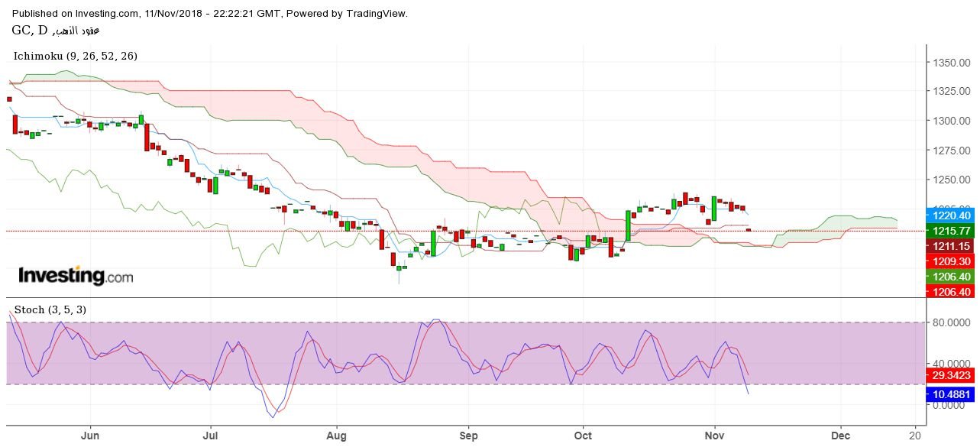Image resolution: width=980 pixels, height=447 pixels.
Task: Click the Jun label on time axis
Action: tap(90, 436)
